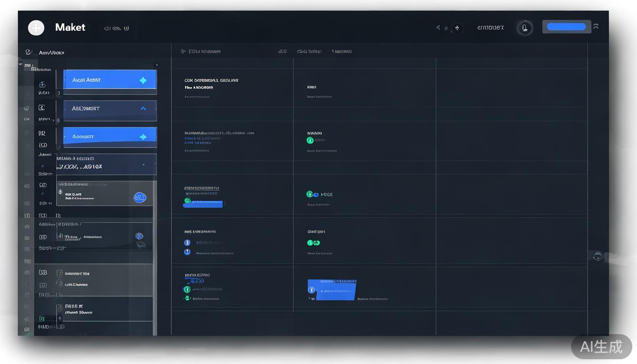Collapse the ASEMORT row with chevron arrow

(143, 109)
